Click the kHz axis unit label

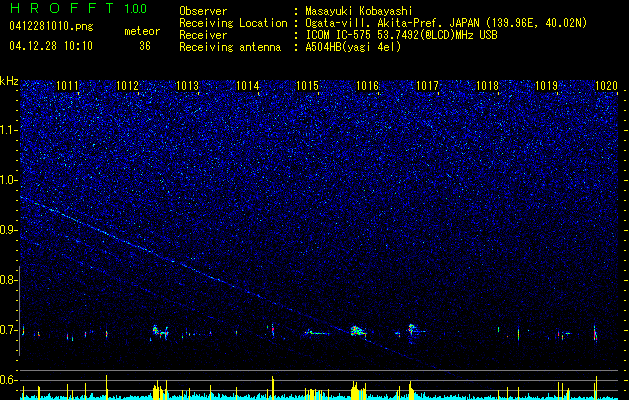click(9, 81)
